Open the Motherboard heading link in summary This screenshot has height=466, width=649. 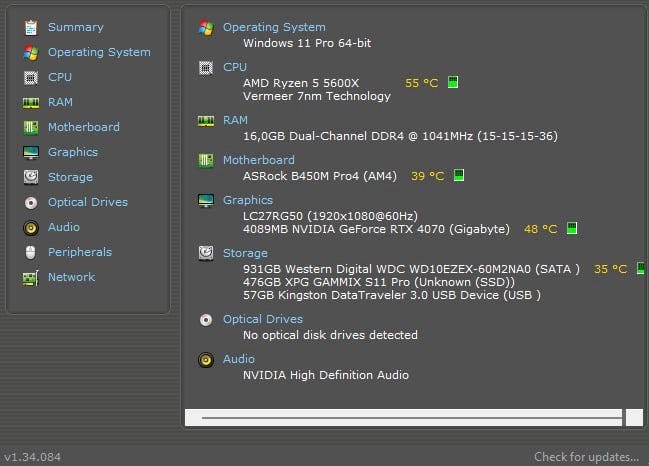click(x=259, y=160)
